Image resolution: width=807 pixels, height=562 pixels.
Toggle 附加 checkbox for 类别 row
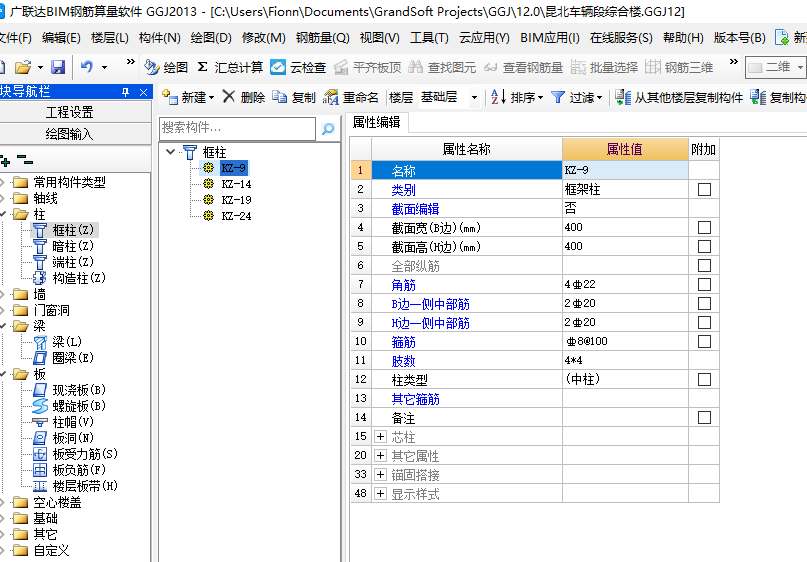pos(704,189)
